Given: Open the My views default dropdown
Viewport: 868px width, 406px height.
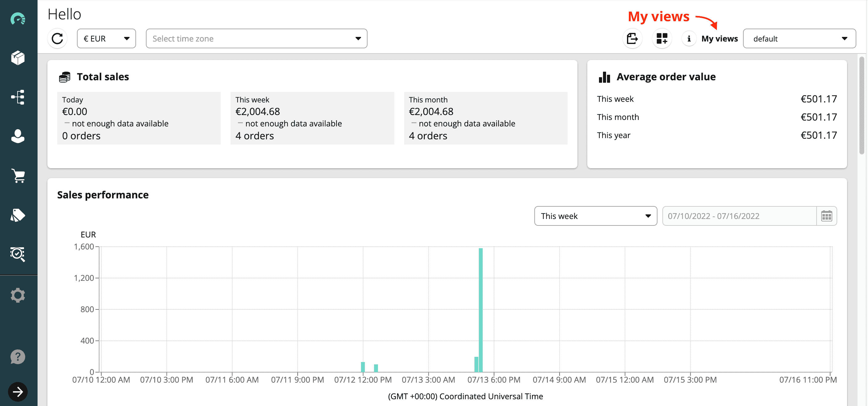Looking at the screenshot, I should [799, 38].
